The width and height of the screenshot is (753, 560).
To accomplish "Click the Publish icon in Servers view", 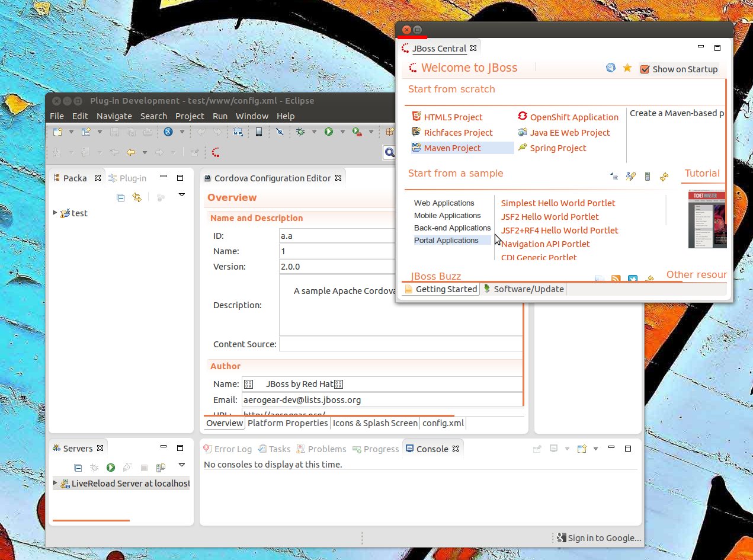I will click(x=161, y=468).
